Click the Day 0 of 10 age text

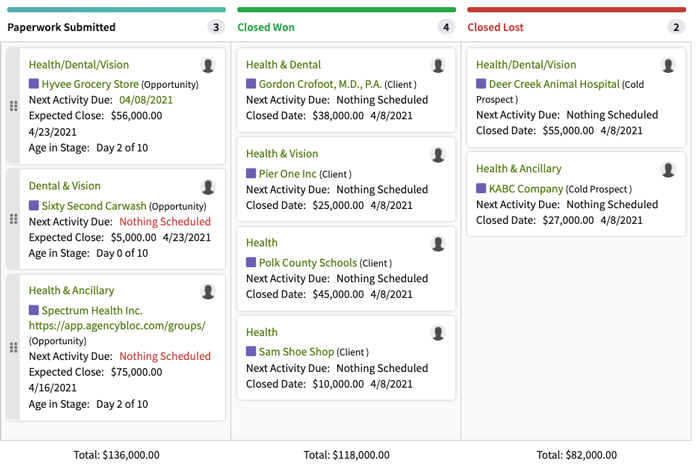click(x=122, y=253)
